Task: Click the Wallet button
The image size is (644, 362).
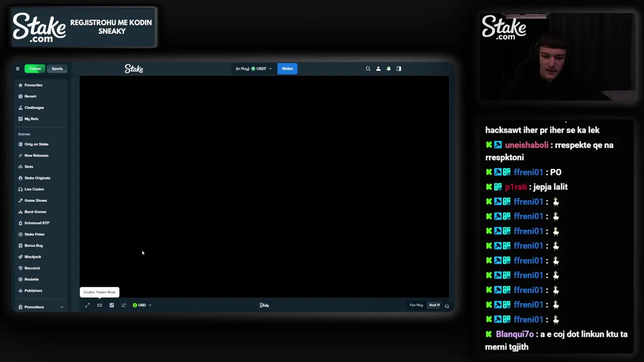Action: click(287, 69)
